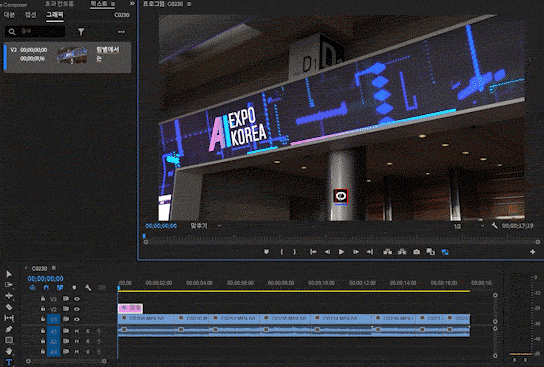Open 프로그램: C0230 panel menu

[x=189, y=4]
